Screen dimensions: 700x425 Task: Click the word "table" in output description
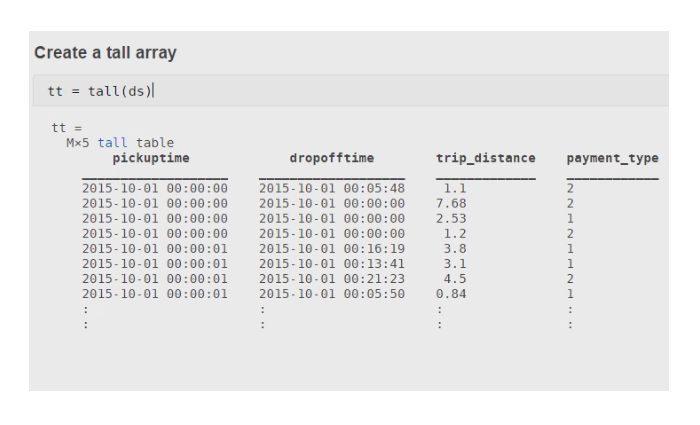(155, 143)
